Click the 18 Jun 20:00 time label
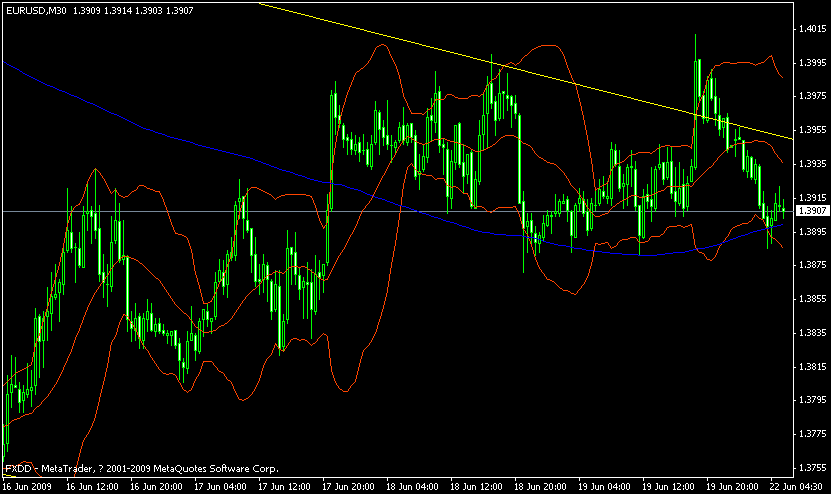Screen dimensions: 831x494 click(x=541, y=487)
